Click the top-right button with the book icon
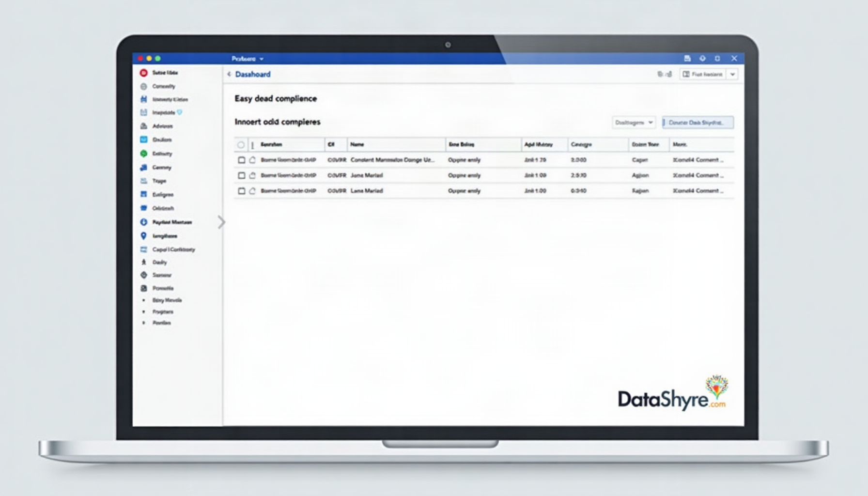Viewport: 868px width, 496px height. click(703, 74)
